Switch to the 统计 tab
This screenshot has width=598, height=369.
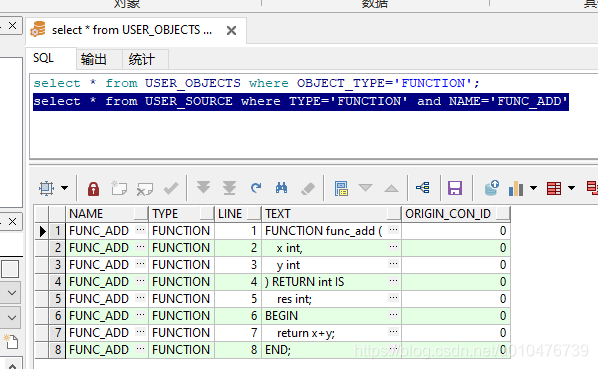[145, 59]
